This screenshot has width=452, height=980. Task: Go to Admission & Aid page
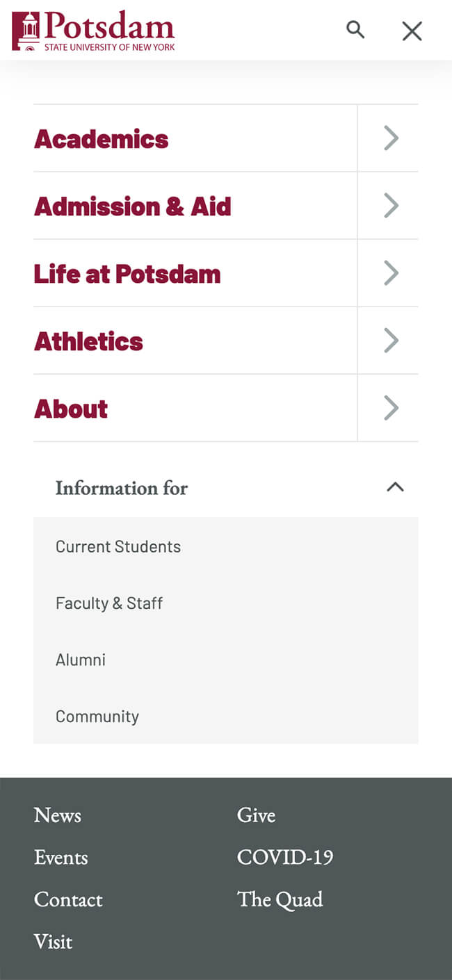[x=133, y=206]
